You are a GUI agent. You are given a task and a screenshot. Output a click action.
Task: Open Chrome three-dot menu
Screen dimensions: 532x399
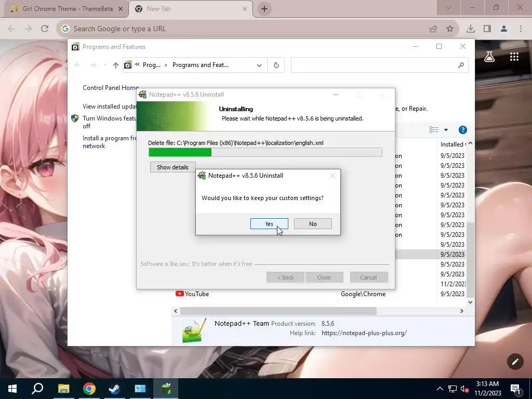(x=521, y=29)
